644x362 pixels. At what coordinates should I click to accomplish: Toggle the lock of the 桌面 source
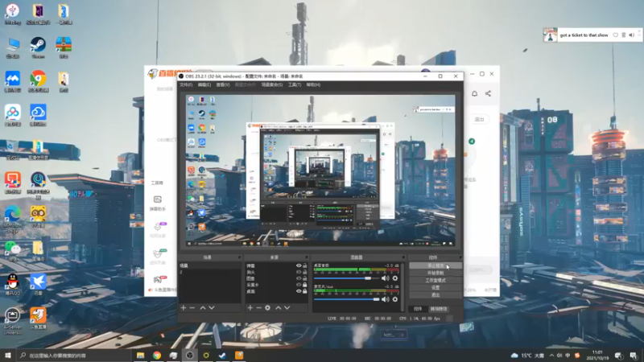tap(305, 291)
